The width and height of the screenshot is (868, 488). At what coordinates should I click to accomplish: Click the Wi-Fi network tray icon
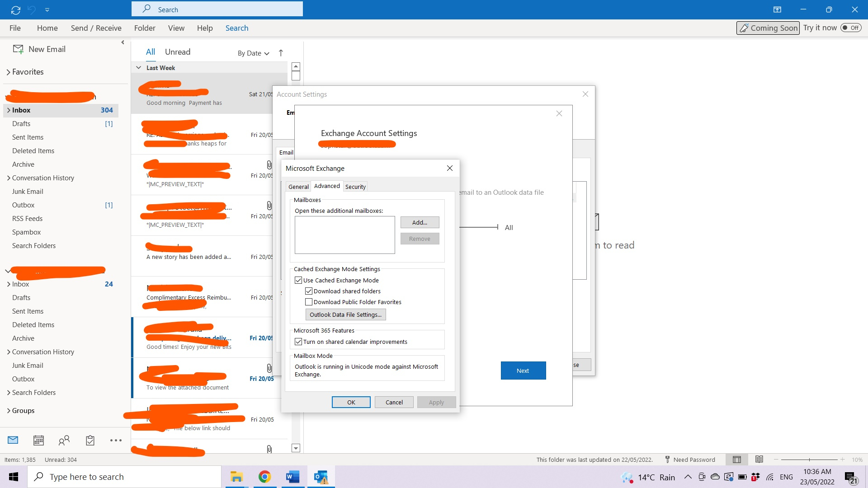point(770,477)
